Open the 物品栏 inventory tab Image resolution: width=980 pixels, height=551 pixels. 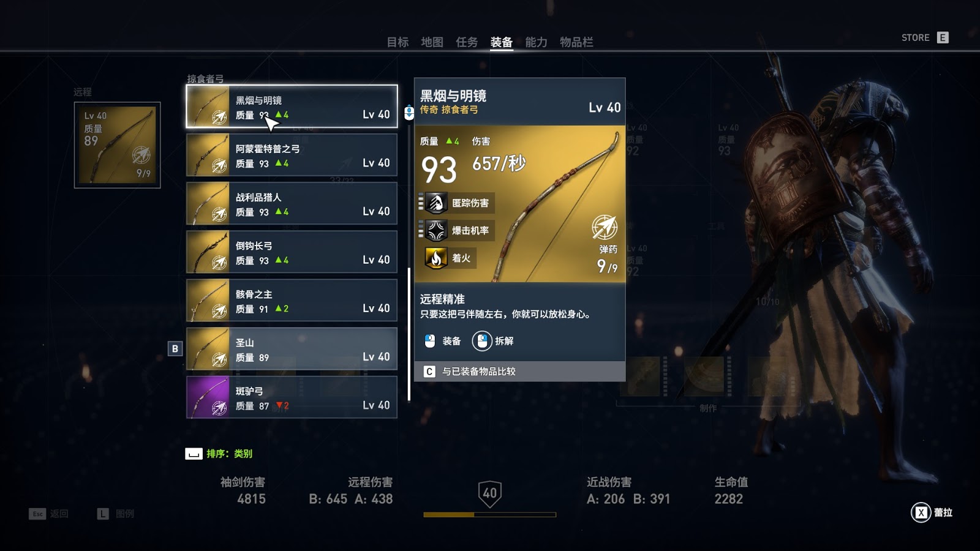click(576, 42)
